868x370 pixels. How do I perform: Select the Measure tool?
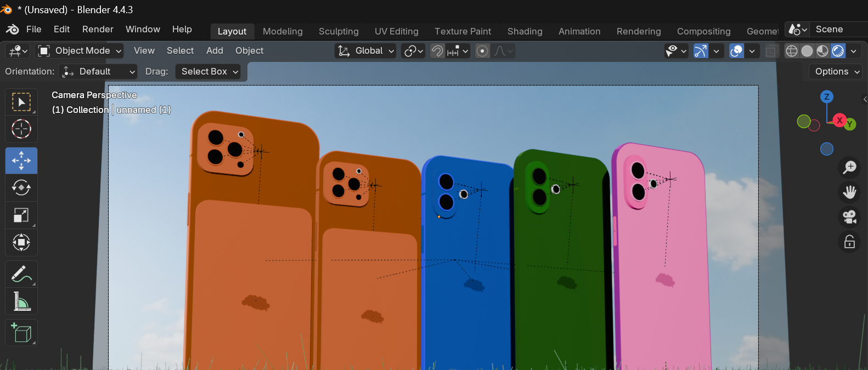[21, 301]
